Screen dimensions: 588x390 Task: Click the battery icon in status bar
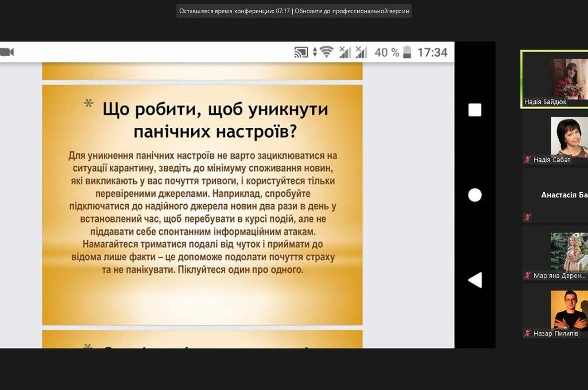[407, 52]
